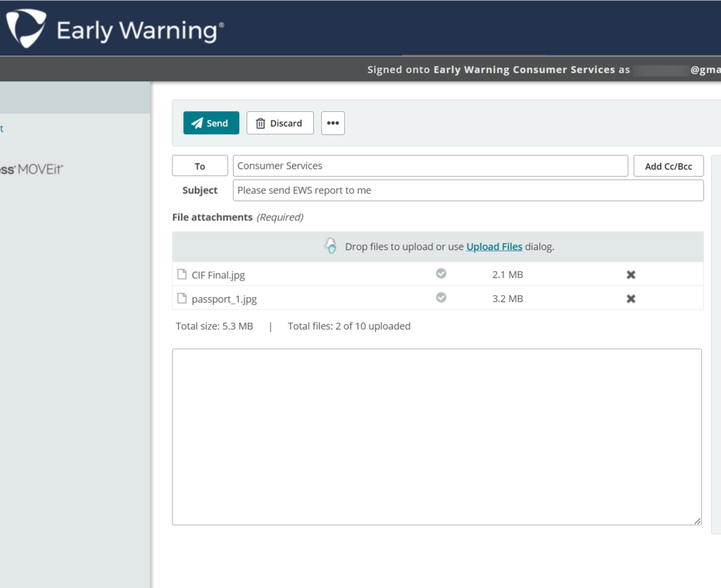Click the Subject input field
Image resolution: width=721 pixels, height=588 pixels.
point(468,190)
